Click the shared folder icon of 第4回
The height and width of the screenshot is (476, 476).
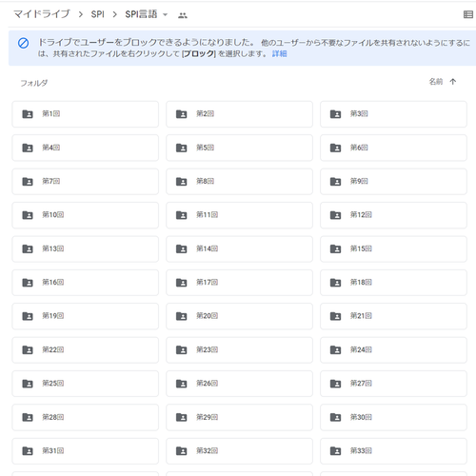coord(28,148)
